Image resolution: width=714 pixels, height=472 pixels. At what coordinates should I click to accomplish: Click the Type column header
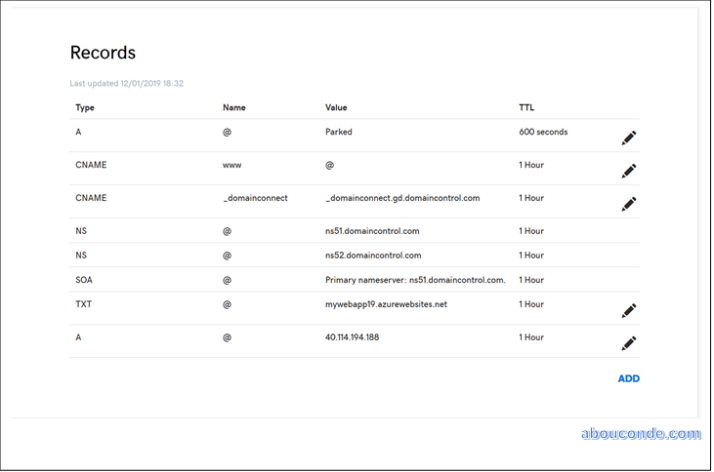tap(85, 107)
